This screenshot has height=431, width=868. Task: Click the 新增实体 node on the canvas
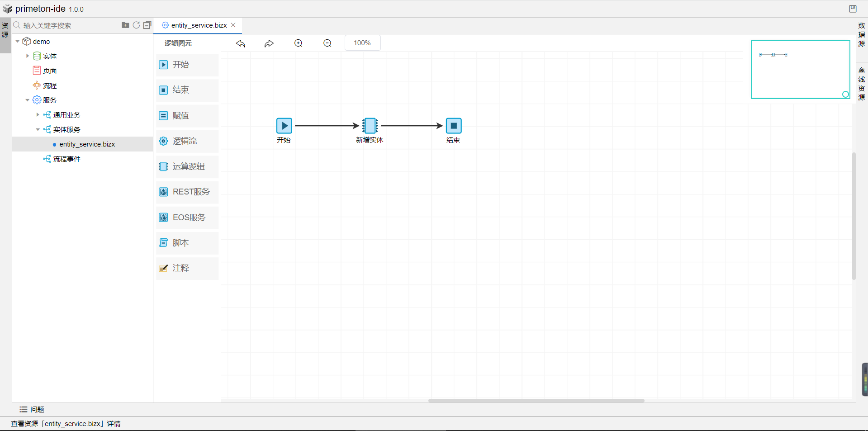(x=370, y=126)
